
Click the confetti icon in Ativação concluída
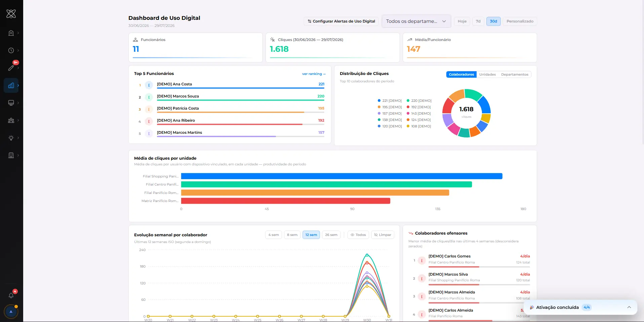pyautogui.click(x=532, y=308)
